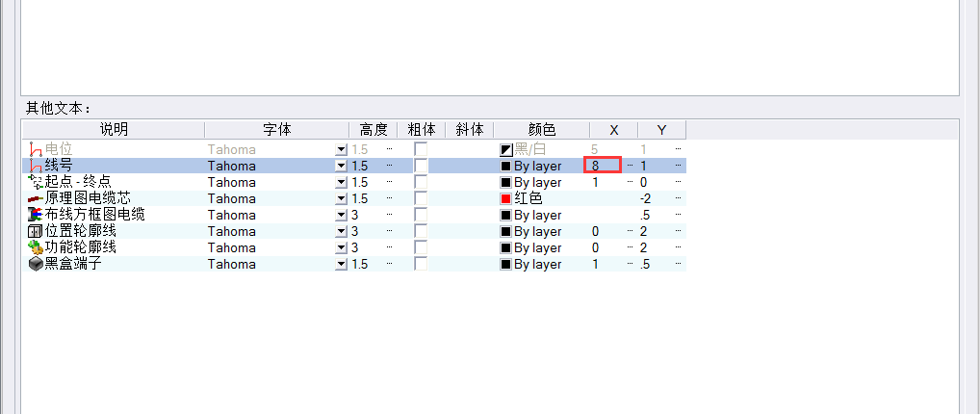This screenshot has width=980, height=414.
Task: Expand font list for 位置轮廓线 row
Action: (x=341, y=231)
